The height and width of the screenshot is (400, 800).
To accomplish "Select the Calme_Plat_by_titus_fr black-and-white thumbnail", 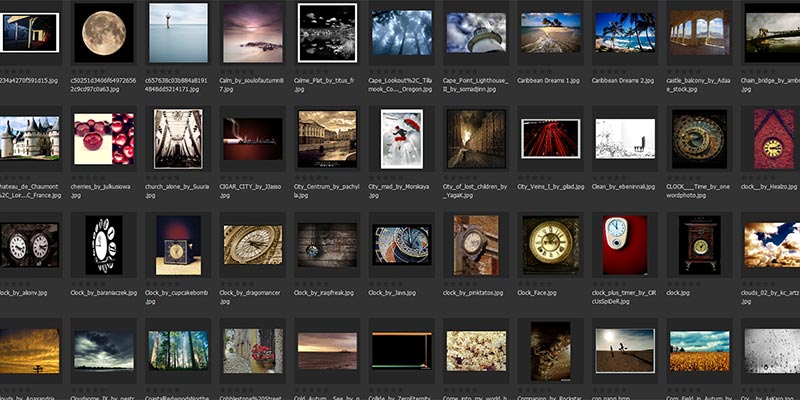I will pos(328,33).
